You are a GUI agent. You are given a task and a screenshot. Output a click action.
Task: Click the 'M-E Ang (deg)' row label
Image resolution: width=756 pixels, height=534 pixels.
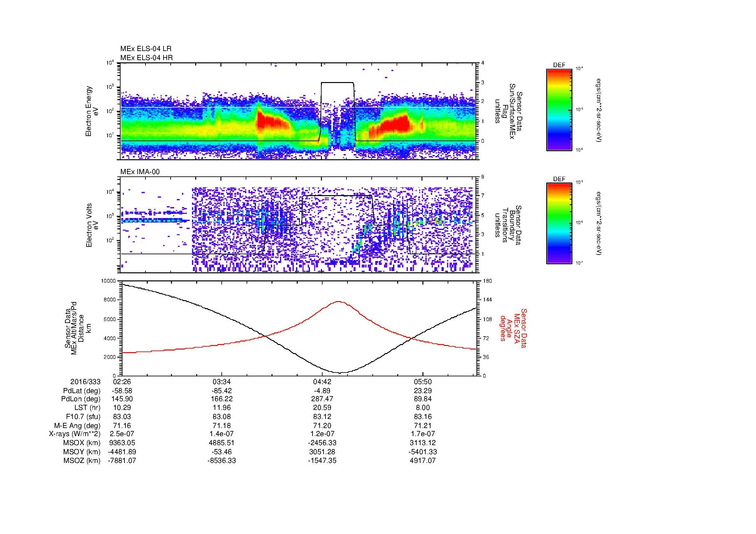click(x=77, y=425)
